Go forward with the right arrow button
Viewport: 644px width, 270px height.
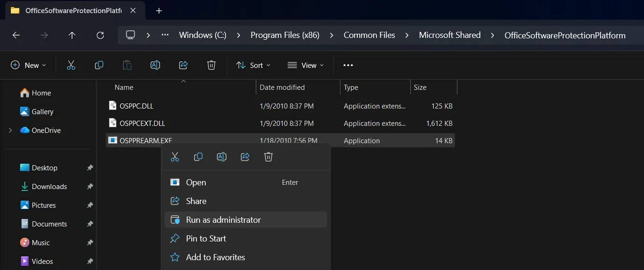[x=44, y=35]
